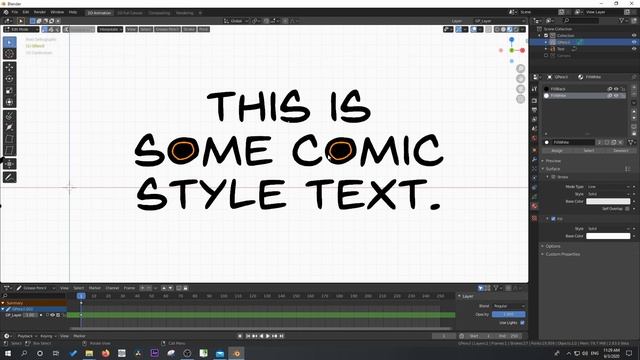Open the Render menu
The image size is (640, 360).
pyautogui.click(x=40, y=12)
